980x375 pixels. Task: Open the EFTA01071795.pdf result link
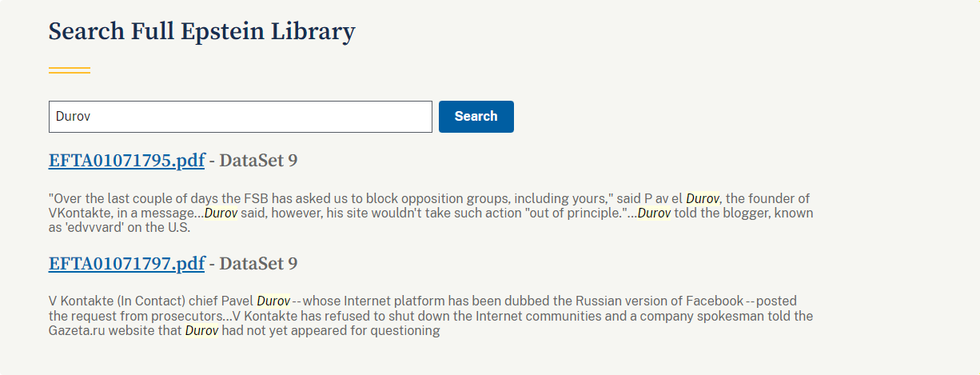[126, 161]
